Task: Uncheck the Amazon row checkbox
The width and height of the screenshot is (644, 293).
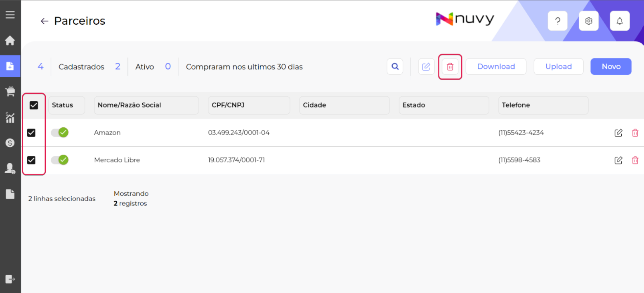Action: 34,133
